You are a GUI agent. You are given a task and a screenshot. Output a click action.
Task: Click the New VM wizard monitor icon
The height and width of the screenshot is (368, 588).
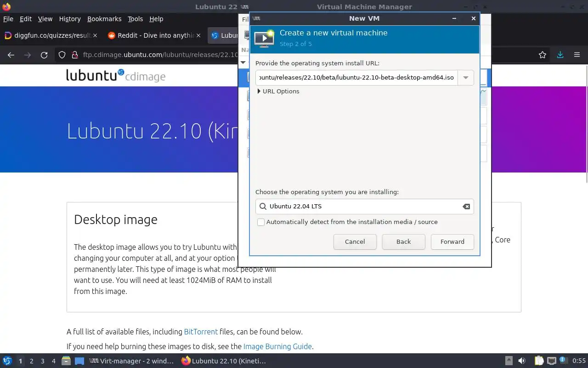pos(264,38)
